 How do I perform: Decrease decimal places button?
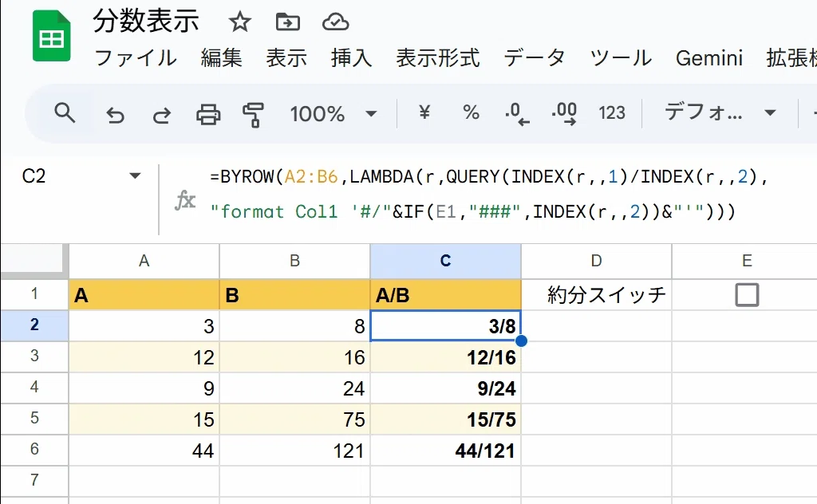click(517, 113)
